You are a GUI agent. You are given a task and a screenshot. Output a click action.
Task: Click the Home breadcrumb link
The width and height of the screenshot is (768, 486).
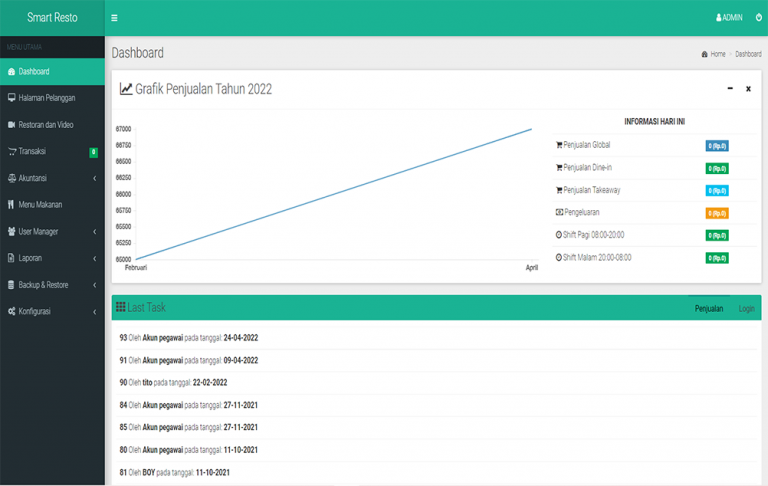click(x=718, y=54)
